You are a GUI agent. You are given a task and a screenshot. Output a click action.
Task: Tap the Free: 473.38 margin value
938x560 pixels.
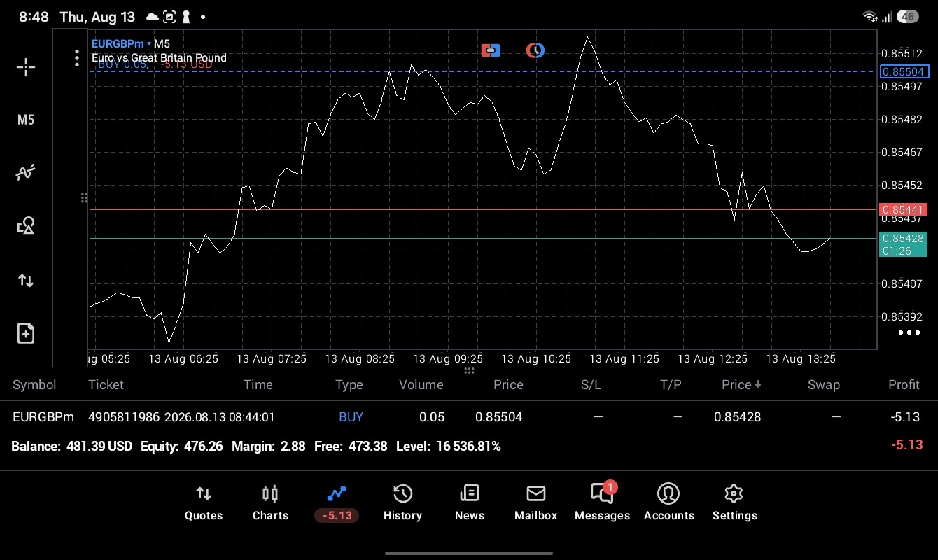351,446
